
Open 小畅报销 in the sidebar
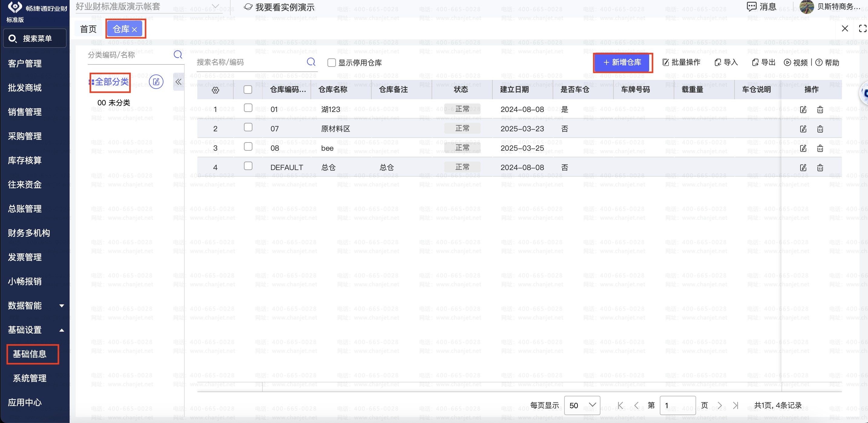[25, 282]
